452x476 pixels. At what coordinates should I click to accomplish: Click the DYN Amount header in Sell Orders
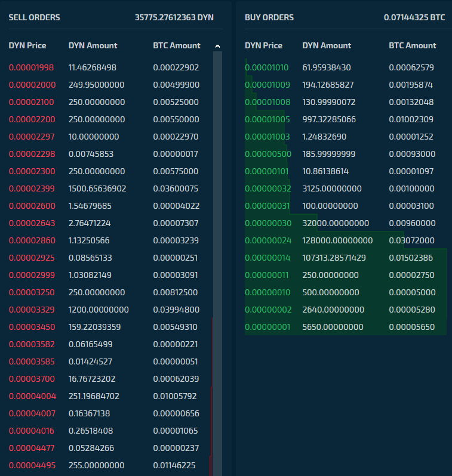(93, 45)
